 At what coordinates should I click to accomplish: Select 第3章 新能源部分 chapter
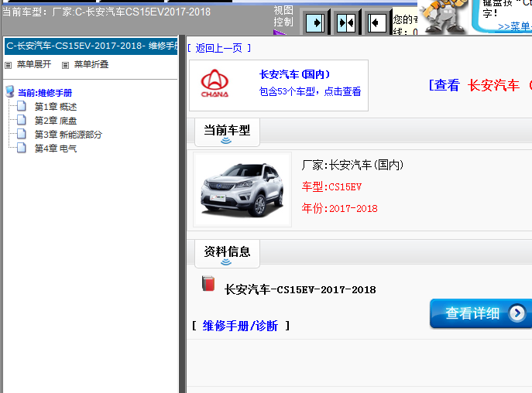tap(68, 135)
